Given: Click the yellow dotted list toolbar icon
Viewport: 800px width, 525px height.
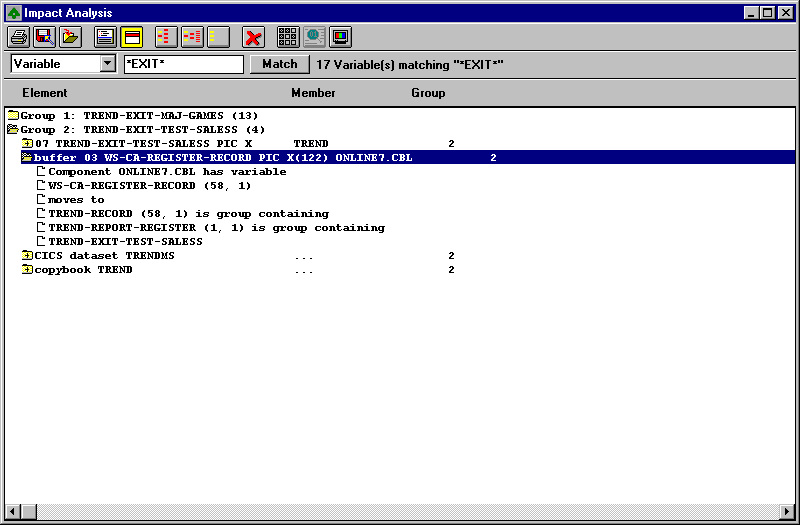Looking at the screenshot, I should click(218, 38).
